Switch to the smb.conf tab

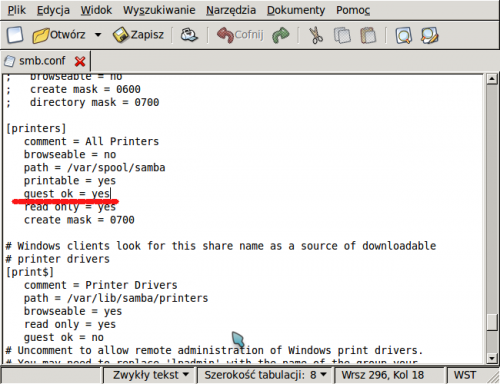coord(42,61)
